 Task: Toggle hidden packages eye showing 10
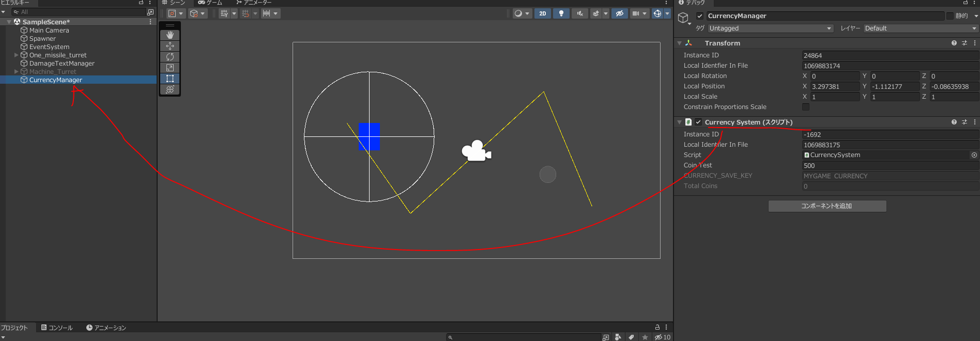(x=663, y=337)
